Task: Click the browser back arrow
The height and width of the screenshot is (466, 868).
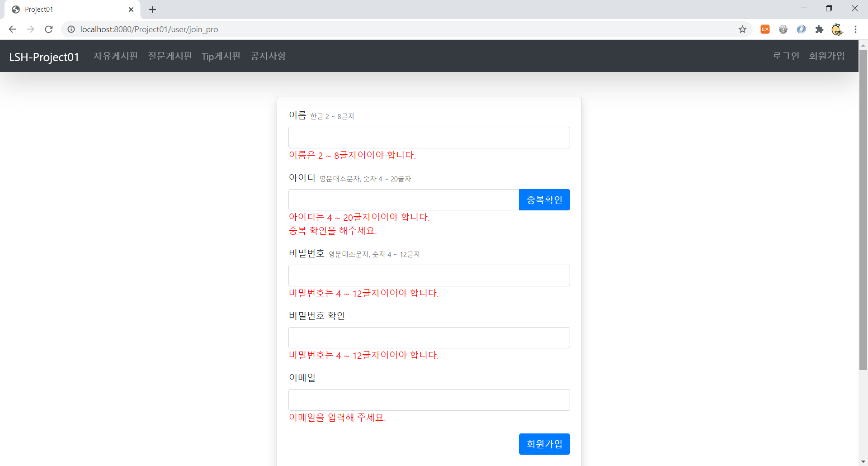Action: [12, 29]
